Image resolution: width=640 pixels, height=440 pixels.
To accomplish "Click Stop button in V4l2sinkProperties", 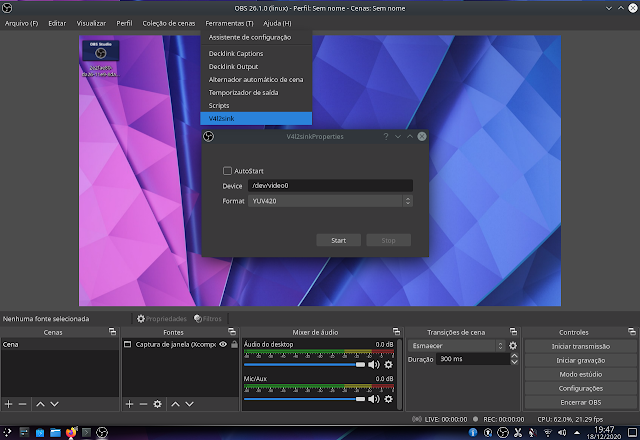I will 388,240.
